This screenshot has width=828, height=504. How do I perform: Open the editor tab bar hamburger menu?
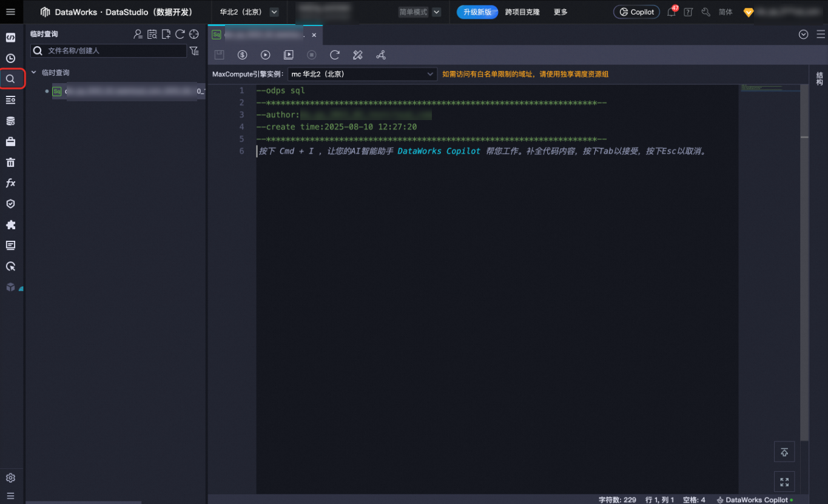[820, 35]
